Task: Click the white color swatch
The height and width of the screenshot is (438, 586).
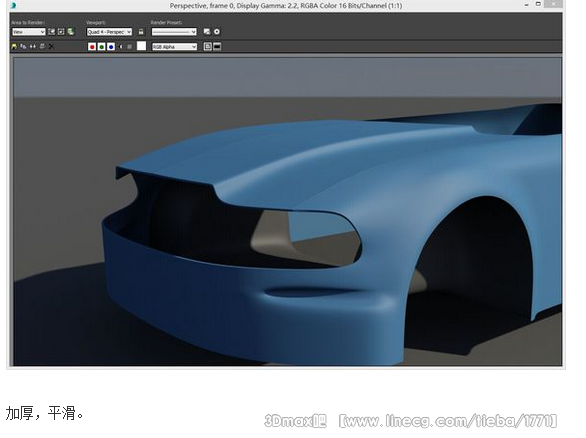Action: click(141, 46)
